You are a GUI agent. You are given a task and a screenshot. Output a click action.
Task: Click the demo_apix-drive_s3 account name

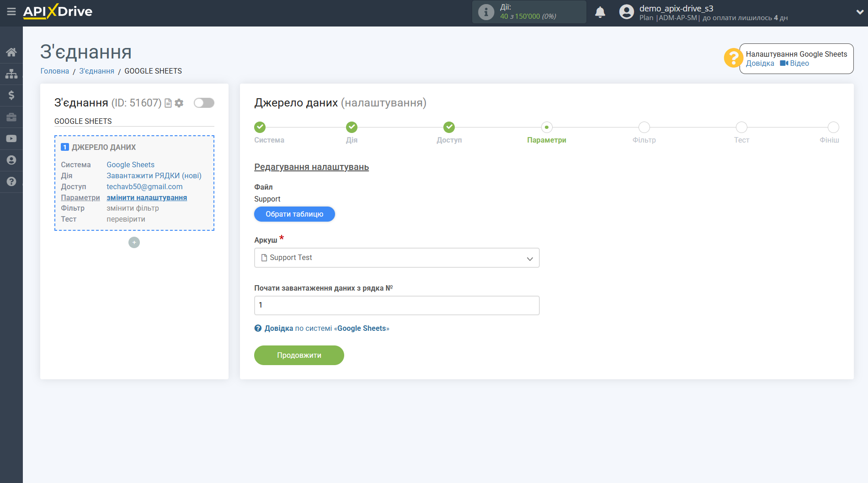click(x=676, y=8)
